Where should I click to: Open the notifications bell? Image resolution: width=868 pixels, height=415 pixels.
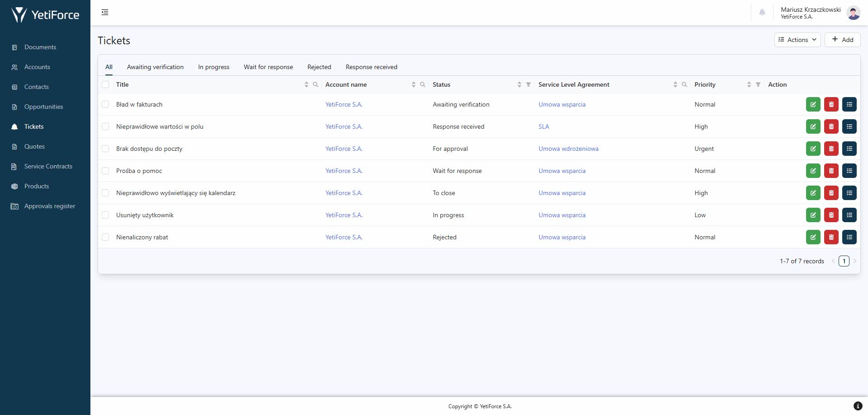pyautogui.click(x=762, y=13)
